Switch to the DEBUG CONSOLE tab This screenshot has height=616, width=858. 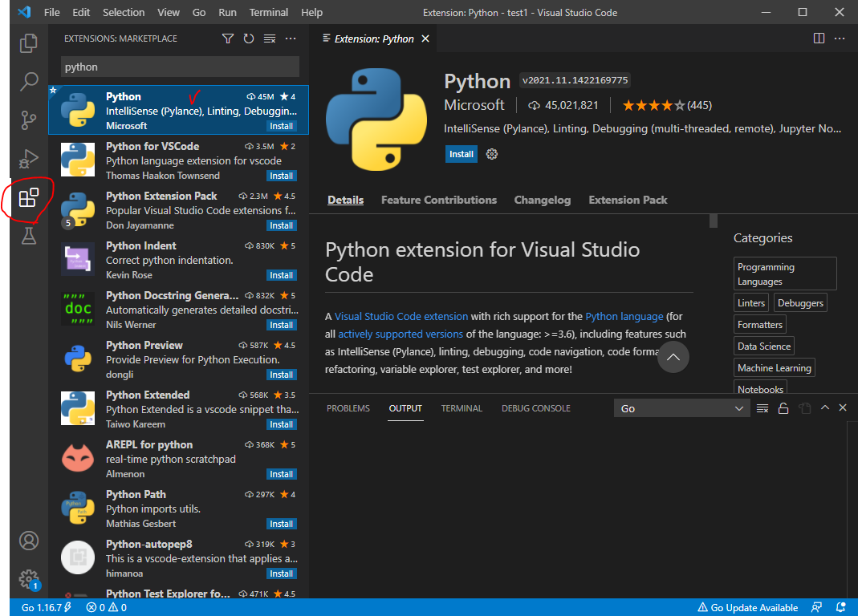535,408
